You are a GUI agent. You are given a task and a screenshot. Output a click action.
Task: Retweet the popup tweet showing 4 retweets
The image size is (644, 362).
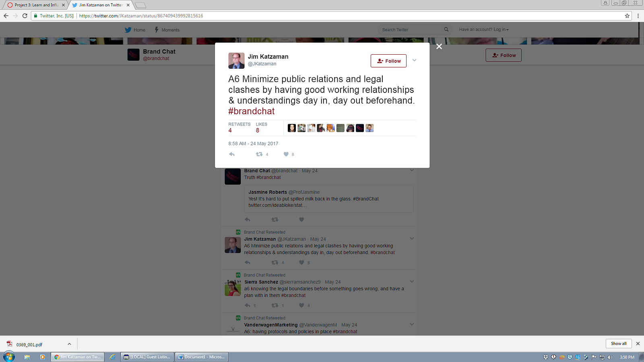coord(259,154)
